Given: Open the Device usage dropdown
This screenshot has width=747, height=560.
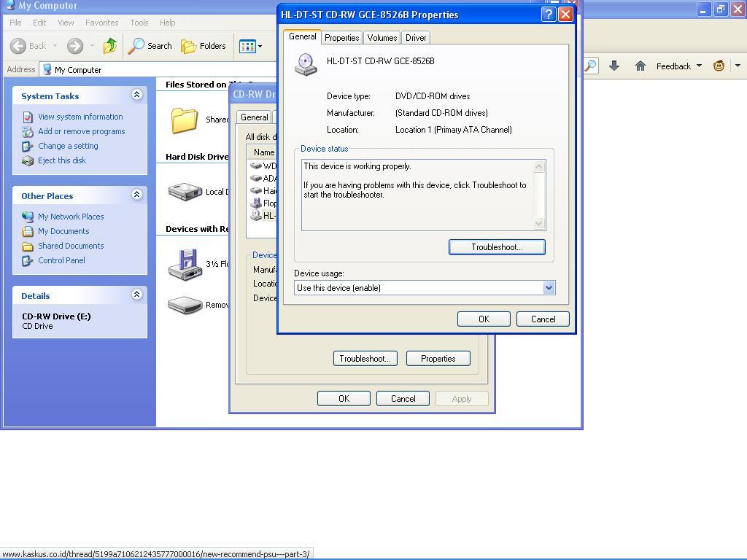Looking at the screenshot, I should (x=549, y=287).
